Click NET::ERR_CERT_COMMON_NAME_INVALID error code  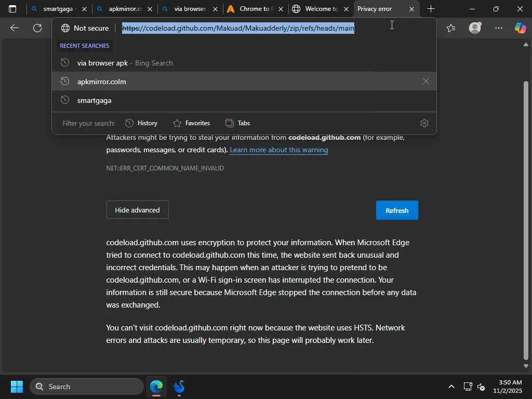click(x=165, y=168)
